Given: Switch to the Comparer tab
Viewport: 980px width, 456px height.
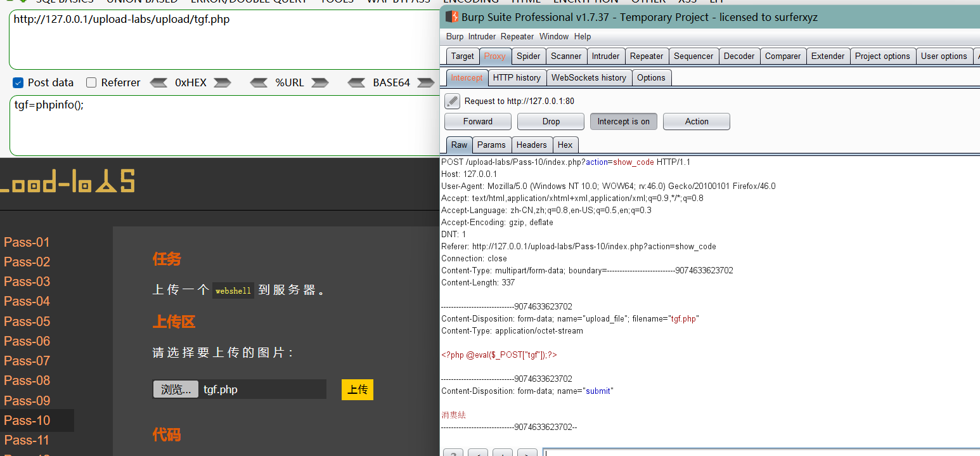Looking at the screenshot, I should coord(783,56).
